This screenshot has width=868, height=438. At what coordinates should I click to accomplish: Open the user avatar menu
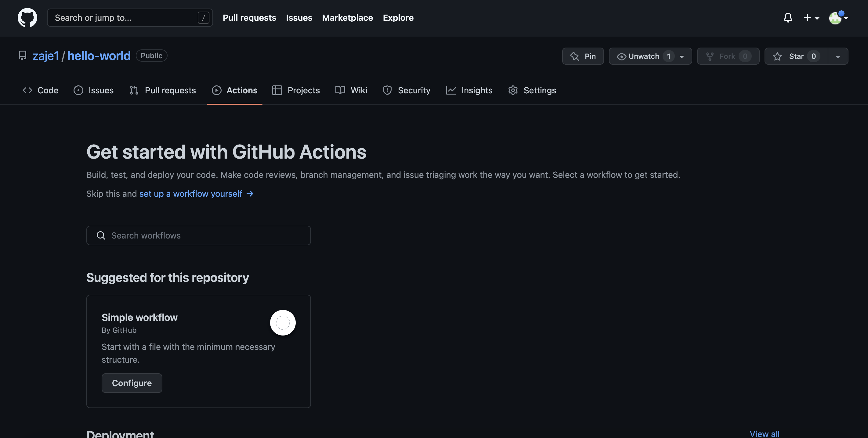[838, 17]
